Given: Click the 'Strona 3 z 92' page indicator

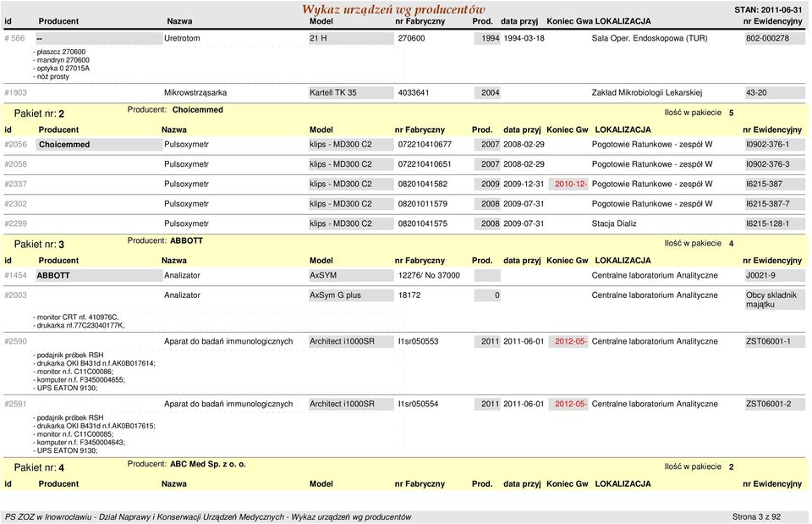Looking at the screenshot, I should tap(756, 516).
